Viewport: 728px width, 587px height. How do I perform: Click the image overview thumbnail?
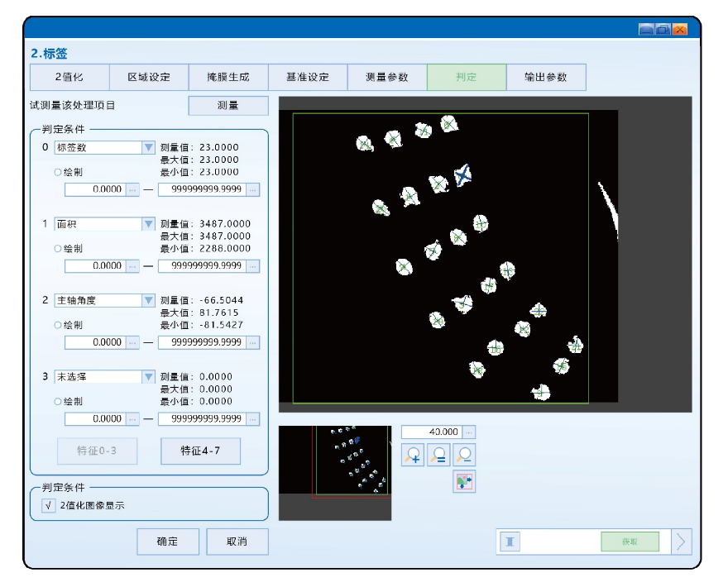334,473
